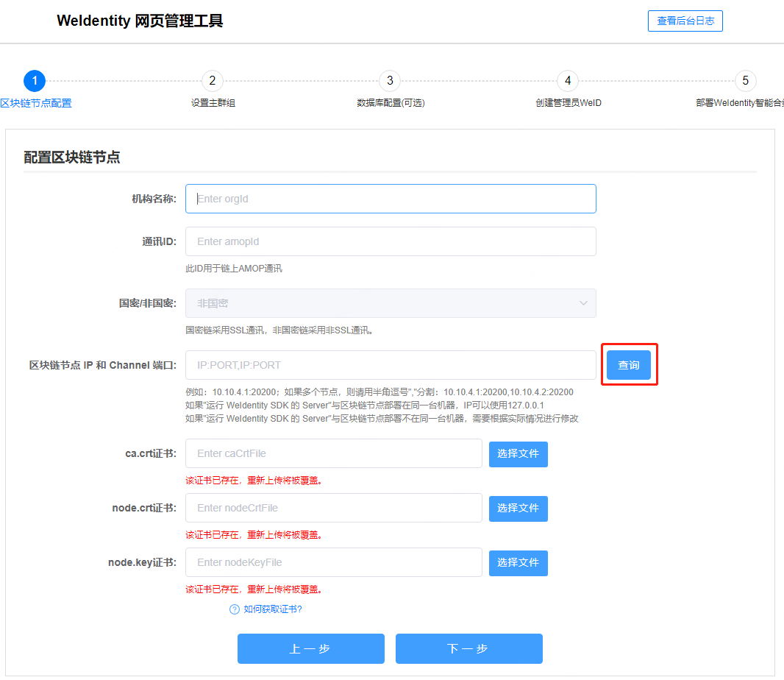Click the example line starting with 例如
Screen dimensions: 784x680
click(379, 392)
